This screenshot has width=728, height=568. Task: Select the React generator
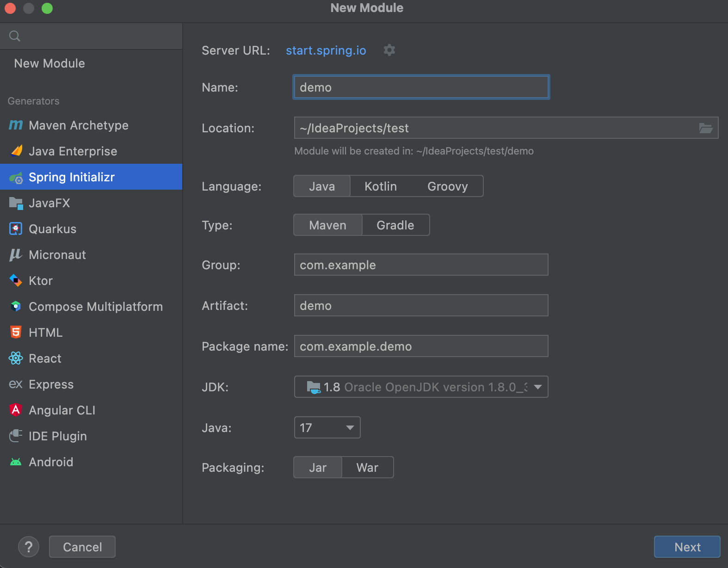click(91, 358)
